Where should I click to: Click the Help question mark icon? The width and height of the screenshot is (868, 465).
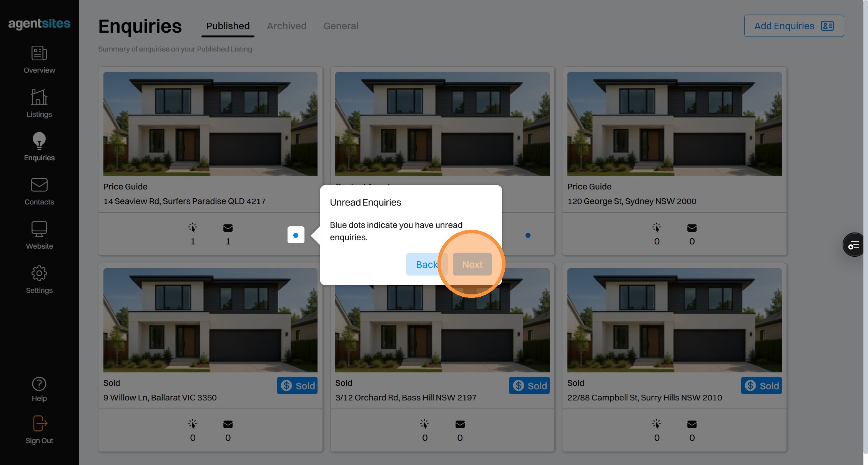pos(39,384)
